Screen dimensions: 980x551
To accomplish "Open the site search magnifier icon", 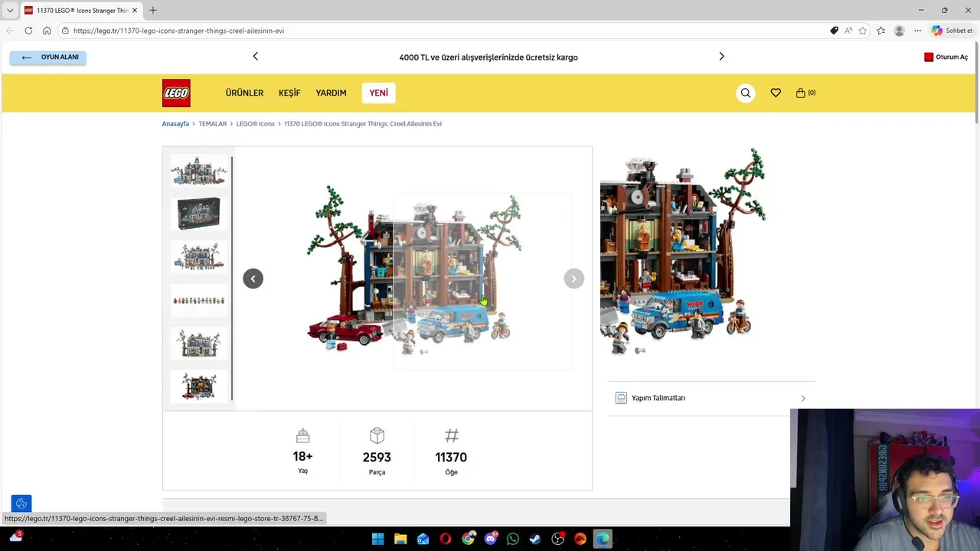I will click(x=745, y=93).
